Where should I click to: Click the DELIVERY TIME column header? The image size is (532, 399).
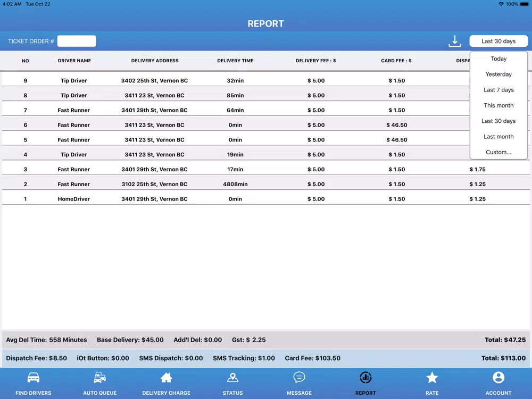(235, 61)
